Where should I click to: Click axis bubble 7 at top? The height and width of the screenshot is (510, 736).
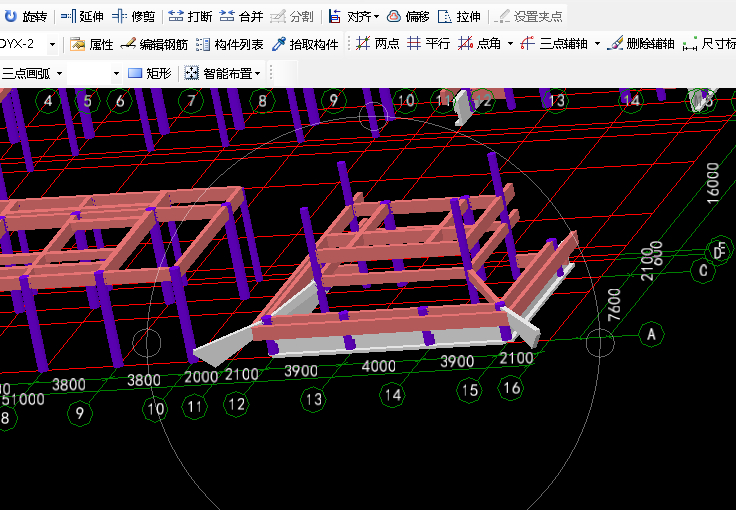(191, 100)
